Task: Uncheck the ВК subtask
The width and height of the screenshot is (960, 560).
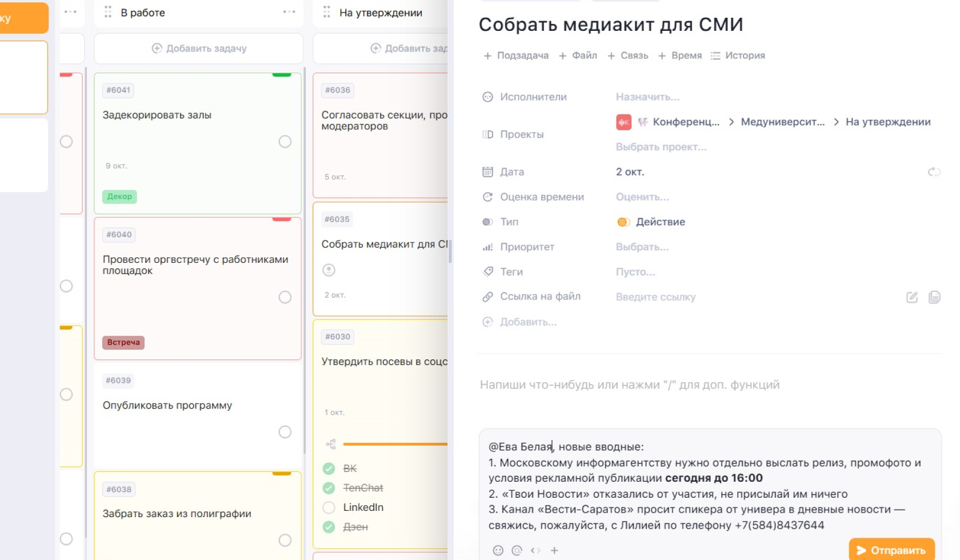Action: [x=329, y=469]
